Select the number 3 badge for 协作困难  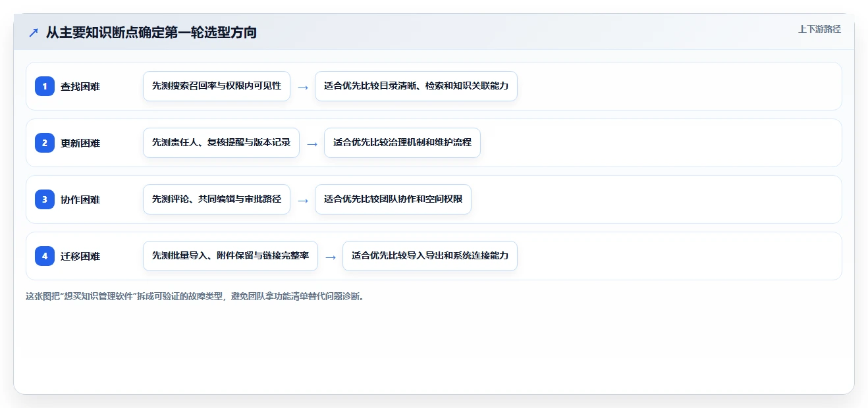point(45,199)
